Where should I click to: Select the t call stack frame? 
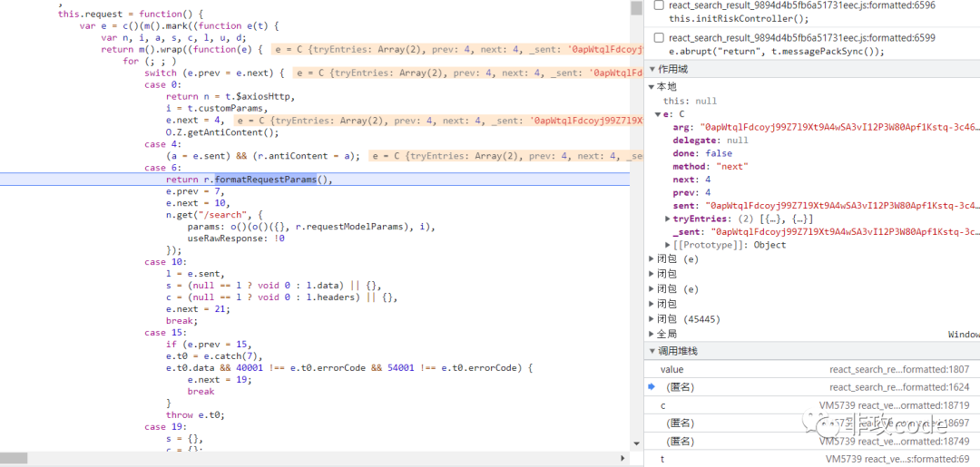click(810, 460)
